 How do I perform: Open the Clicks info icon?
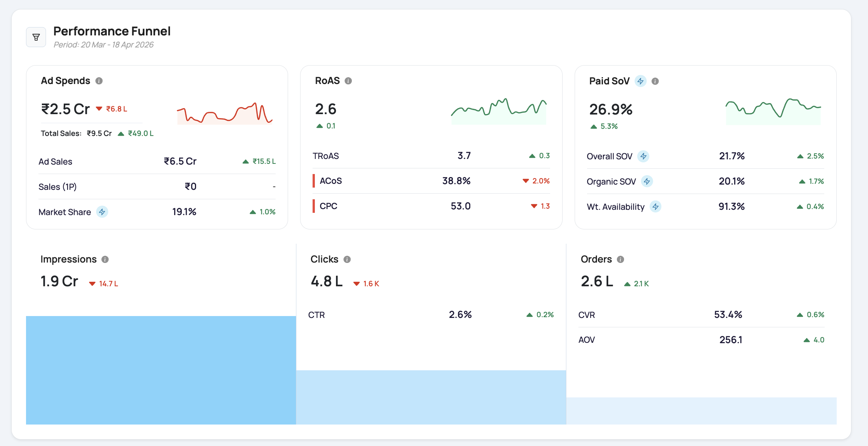pyautogui.click(x=347, y=260)
